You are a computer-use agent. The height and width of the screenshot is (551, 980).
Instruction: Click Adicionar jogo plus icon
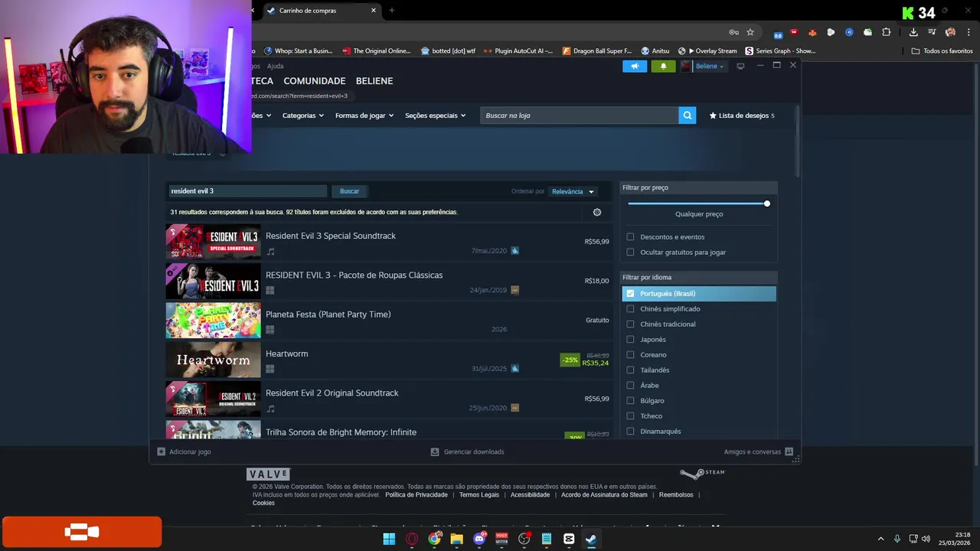pos(161,452)
